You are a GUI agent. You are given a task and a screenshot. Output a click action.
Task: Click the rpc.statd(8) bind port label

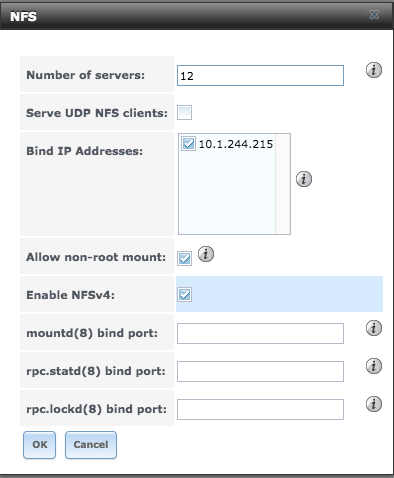(x=96, y=371)
